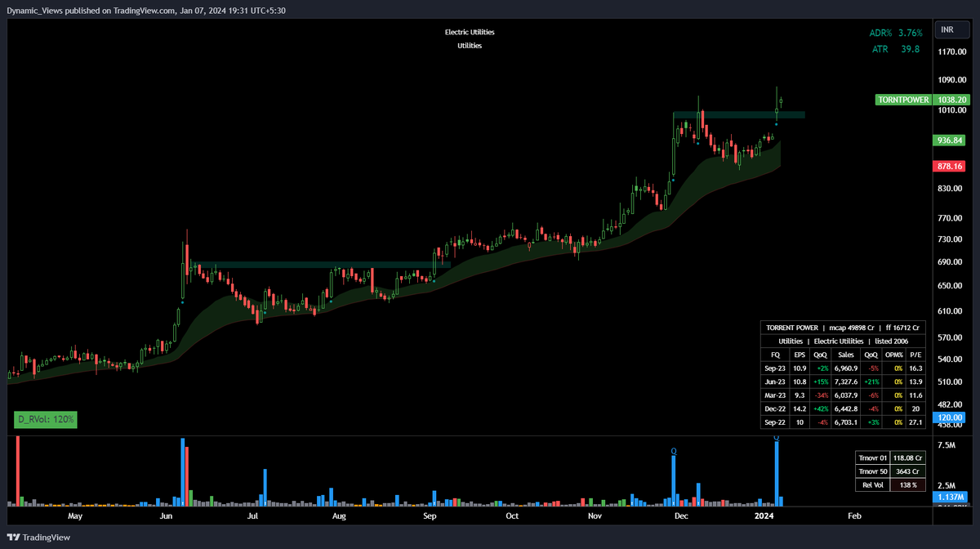
Task: Click the 1170.00 price axis level
Action: [x=951, y=51]
